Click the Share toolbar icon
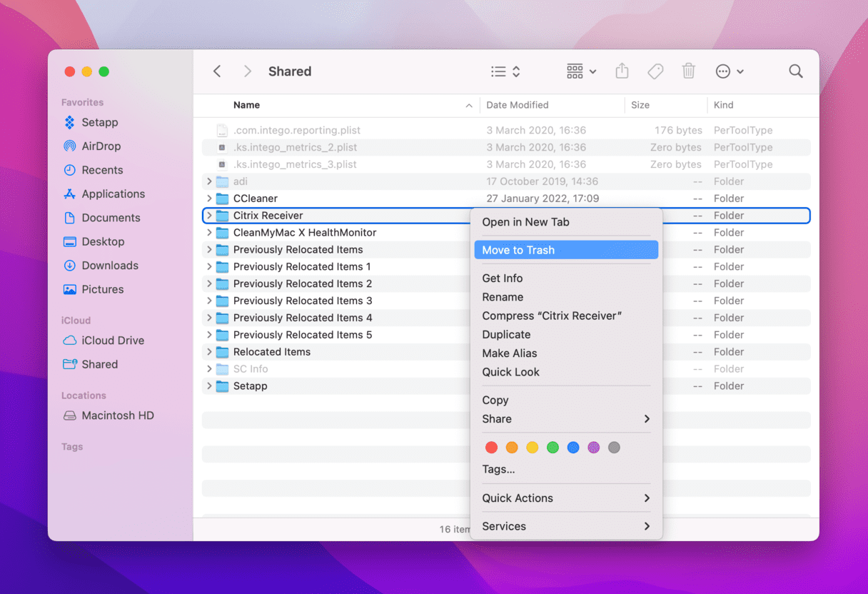This screenshot has height=594, width=868. click(x=622, y=71)
